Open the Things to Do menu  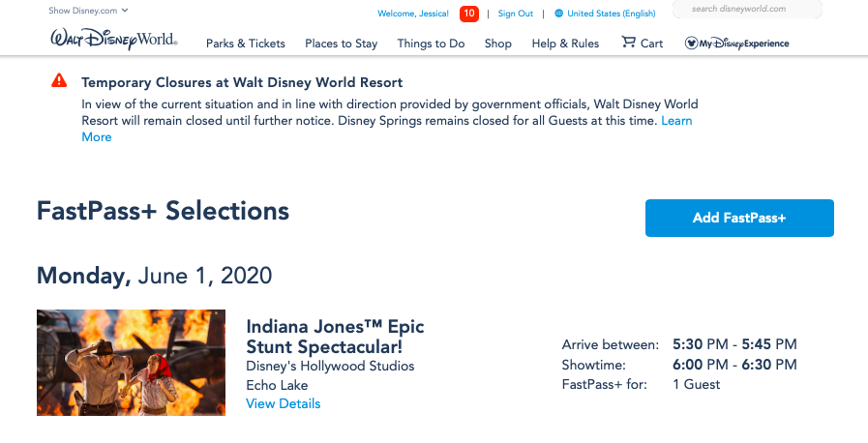[431, 44]
